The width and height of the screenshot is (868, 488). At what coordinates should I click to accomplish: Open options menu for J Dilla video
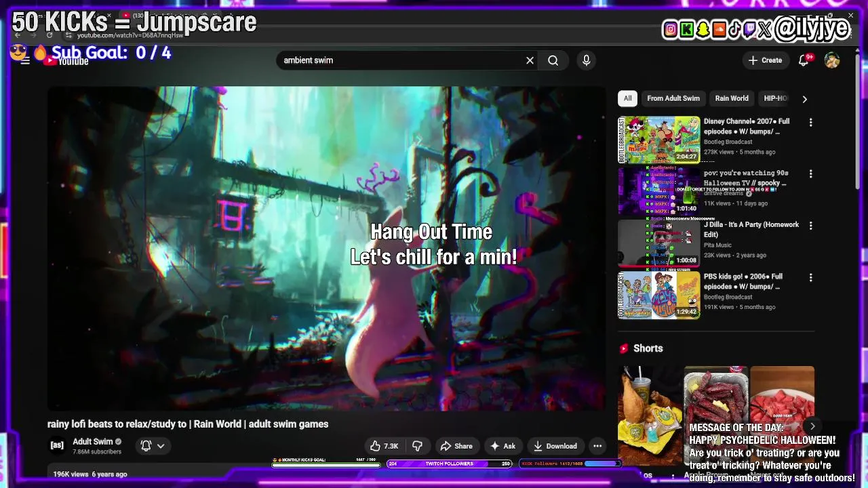810,226
